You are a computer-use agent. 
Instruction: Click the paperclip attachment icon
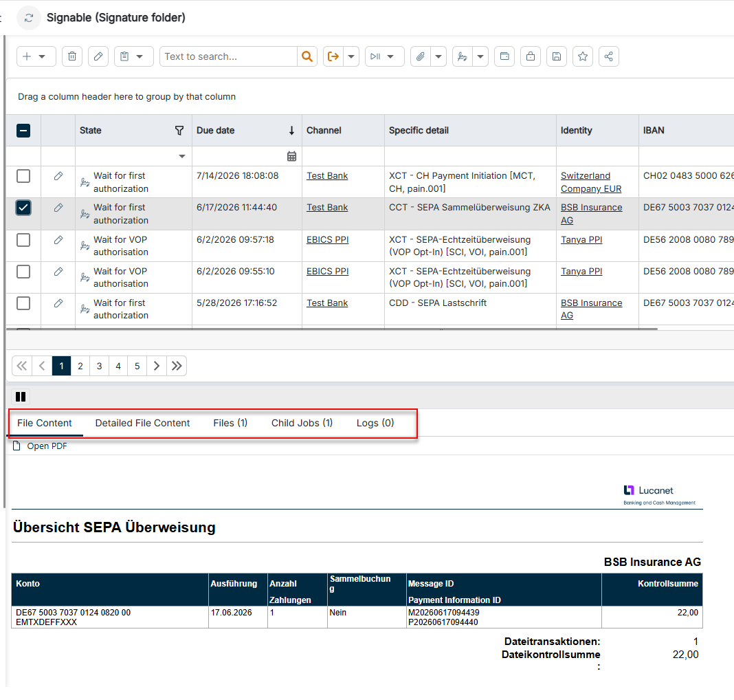coord(421,56)
